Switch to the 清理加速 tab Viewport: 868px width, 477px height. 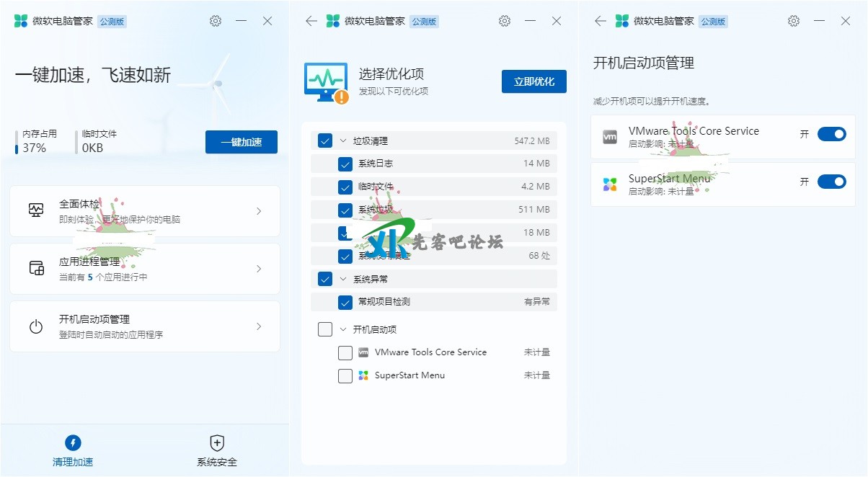pos(73,450)
